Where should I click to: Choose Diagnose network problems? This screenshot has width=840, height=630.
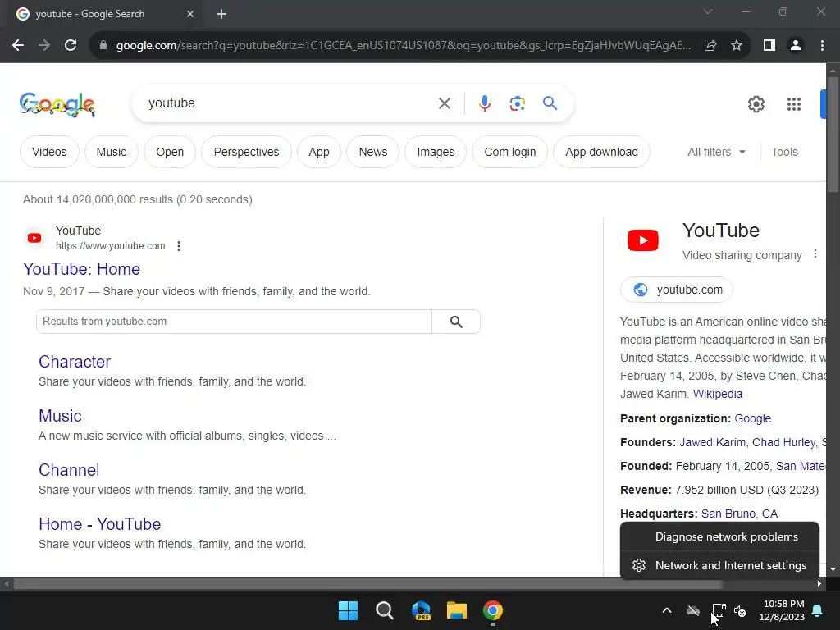(x=719, y=536)
